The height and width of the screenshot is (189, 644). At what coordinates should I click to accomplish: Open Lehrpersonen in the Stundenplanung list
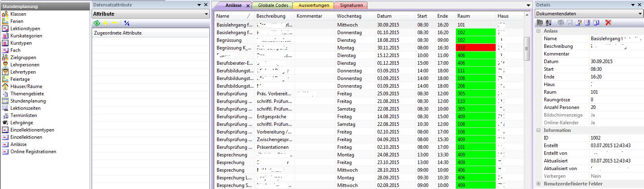click(25, 65)
